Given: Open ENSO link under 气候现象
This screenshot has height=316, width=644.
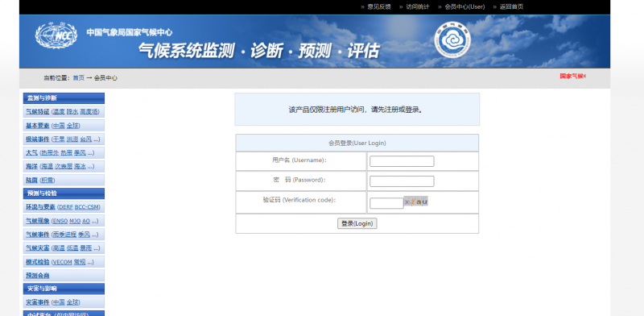Looking at the screenshot, I should [60, 221].
